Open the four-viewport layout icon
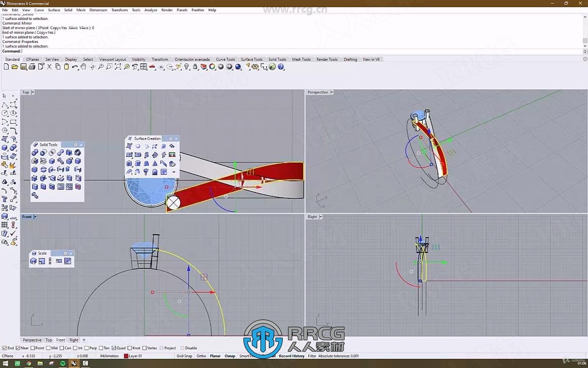Viewport: 588px width, 368px height. point(143,67)
